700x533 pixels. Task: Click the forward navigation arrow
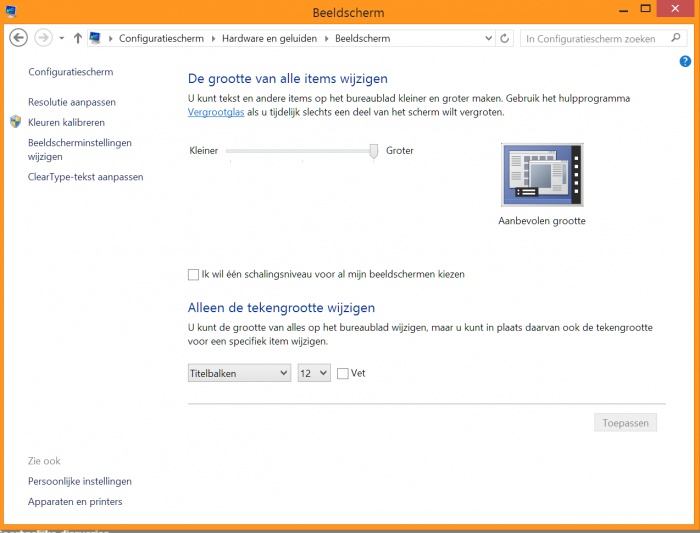pyautogui.click(x=43, y=38)
